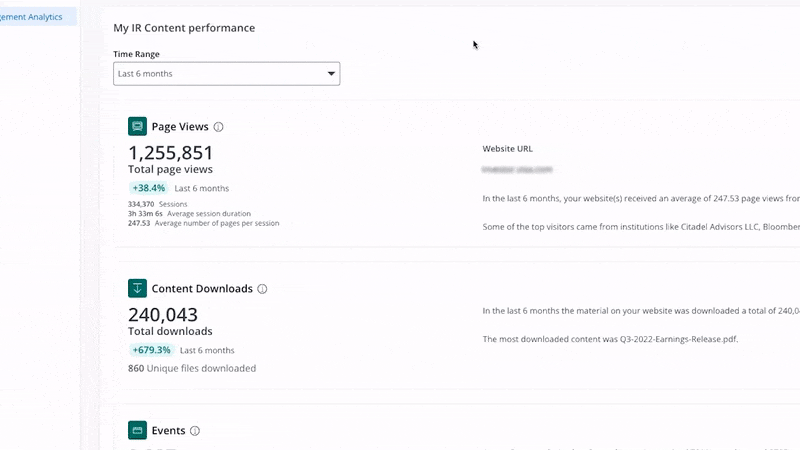Click the 1,255,851 total page views figure
This screenshot has width=800, height=450.
[171, 153]
